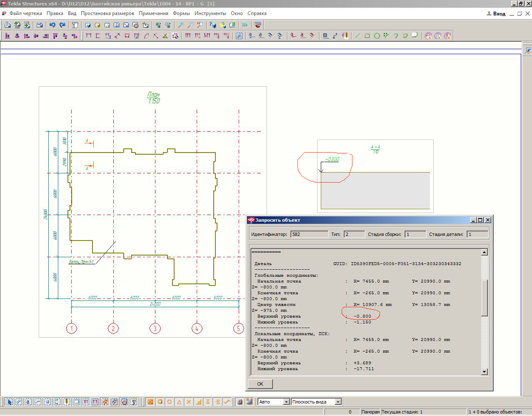Open the 'Авто' dropdown

pos(286,402)
